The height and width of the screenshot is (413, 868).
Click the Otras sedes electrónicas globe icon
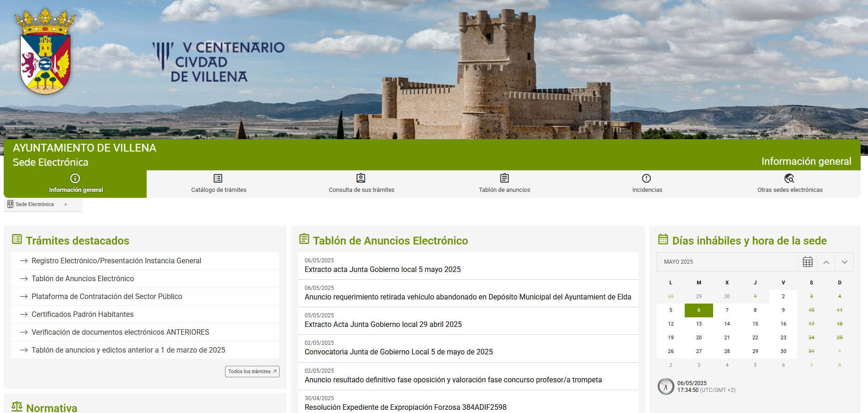coord(789,178)
